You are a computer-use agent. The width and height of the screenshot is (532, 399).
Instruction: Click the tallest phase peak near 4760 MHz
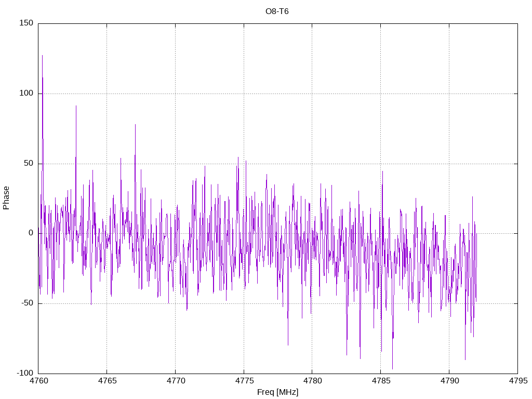pyautogui.click(x=43, y=56)
